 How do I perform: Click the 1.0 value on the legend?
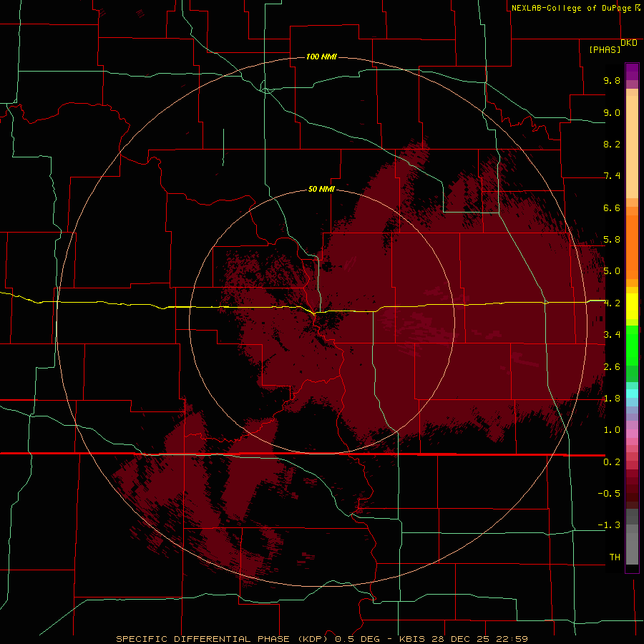[612, 430]
